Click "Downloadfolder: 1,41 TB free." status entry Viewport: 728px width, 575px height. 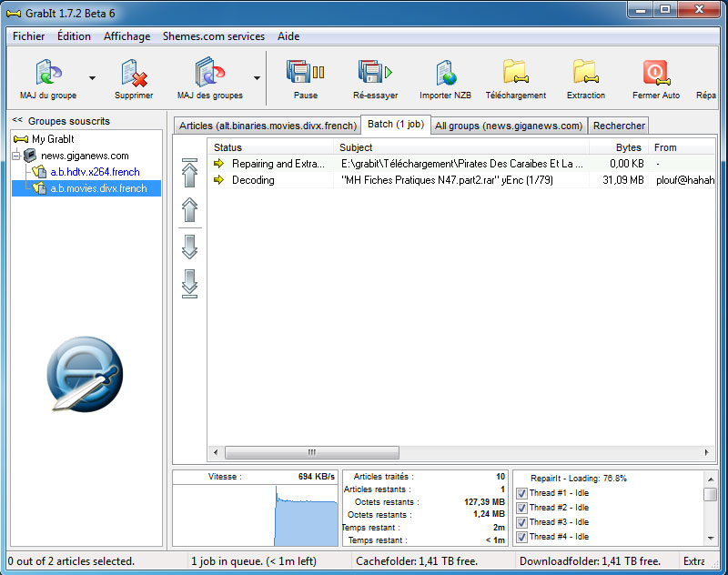(590, 561)
